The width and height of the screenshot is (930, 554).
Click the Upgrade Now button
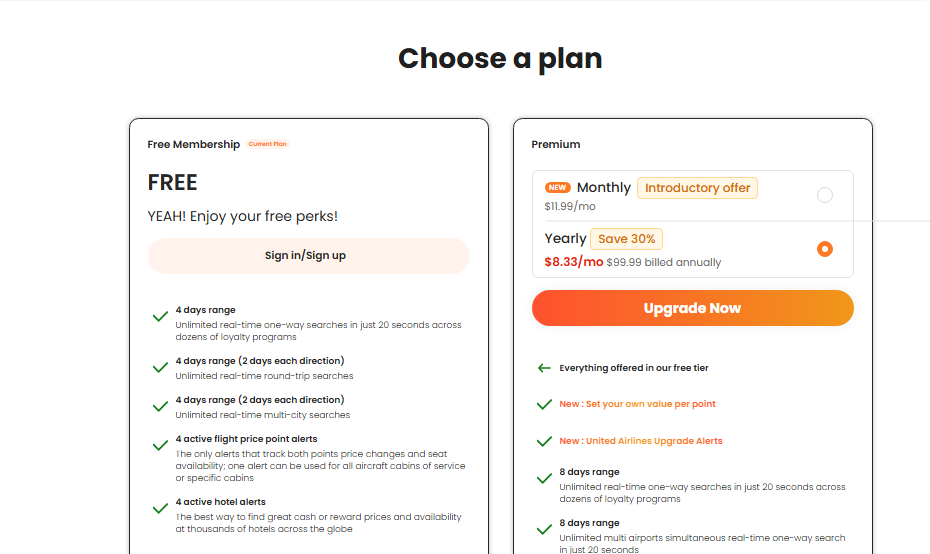[692, 308]
